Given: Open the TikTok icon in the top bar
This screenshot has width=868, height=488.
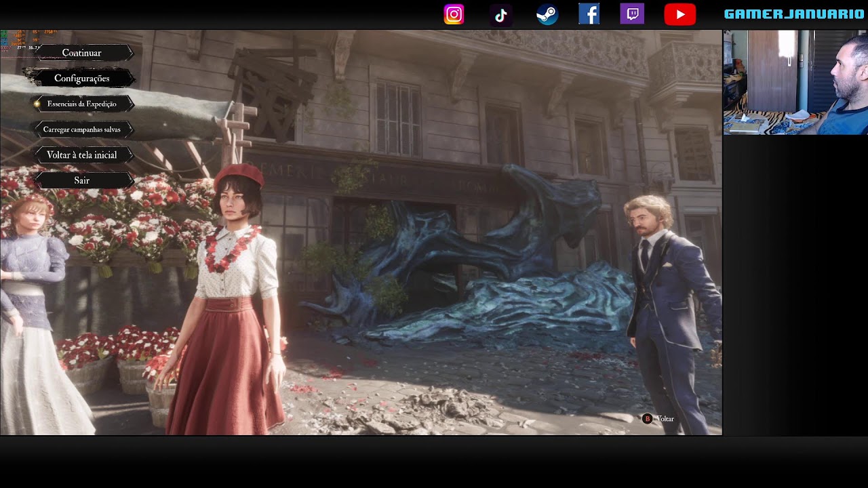Looking at the screenshot, I should click(x=500, y=15).
